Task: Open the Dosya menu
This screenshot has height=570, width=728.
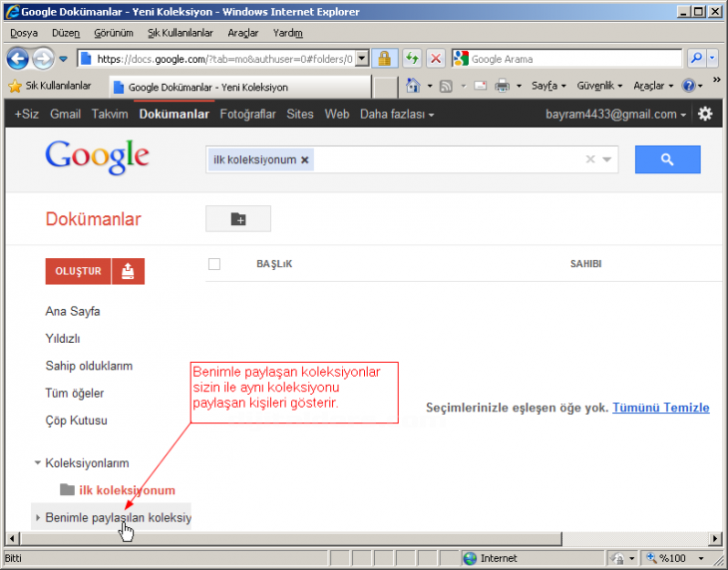Action: click(24, 33)
